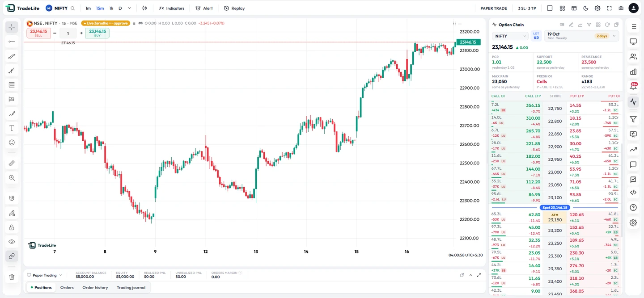The height and width of the screenshot is (298, 644).
Task: Select the 15m timeframe
Action: 100,8
